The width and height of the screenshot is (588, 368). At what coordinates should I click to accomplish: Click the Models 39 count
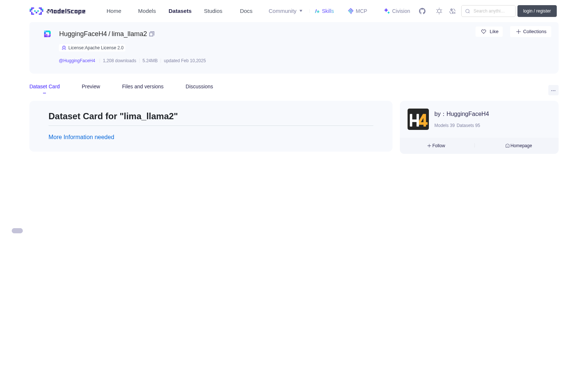[x=444, y=125]
